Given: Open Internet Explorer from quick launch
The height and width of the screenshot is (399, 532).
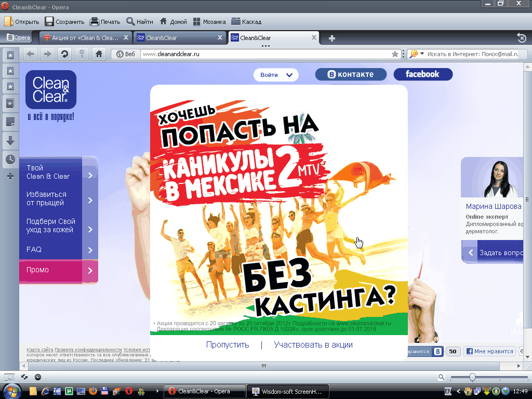Looking at the screenshot, I should [45, 391].
